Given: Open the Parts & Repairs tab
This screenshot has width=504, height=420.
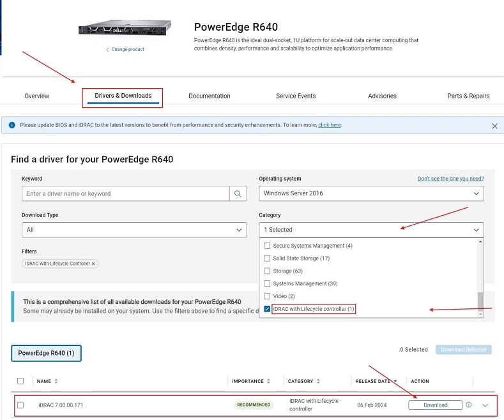Looking at the screenshot, I should (x=468, y=96).
